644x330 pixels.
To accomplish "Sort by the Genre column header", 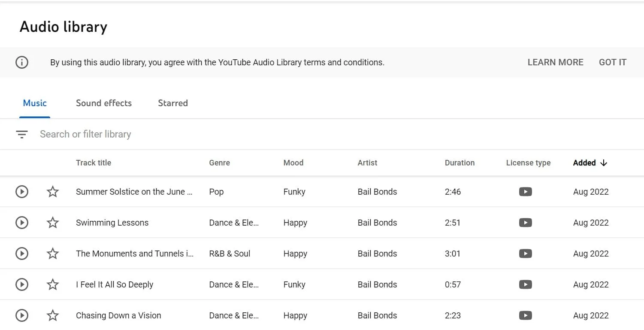I will (x=220, y=163).
